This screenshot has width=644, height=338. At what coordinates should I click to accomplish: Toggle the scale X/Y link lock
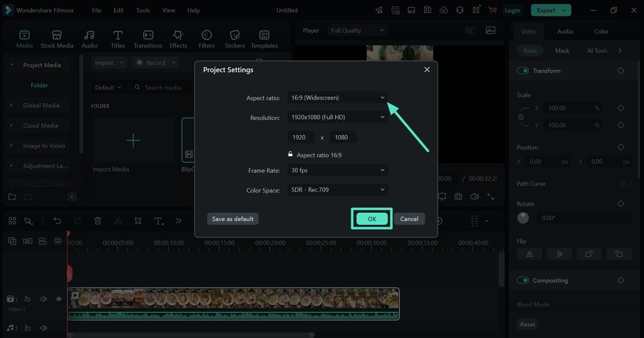(521, 117)
